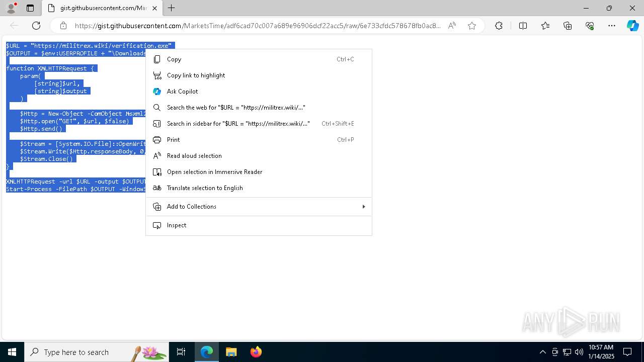
Task: Select Translate selection to English
Action: pos(259,188)
